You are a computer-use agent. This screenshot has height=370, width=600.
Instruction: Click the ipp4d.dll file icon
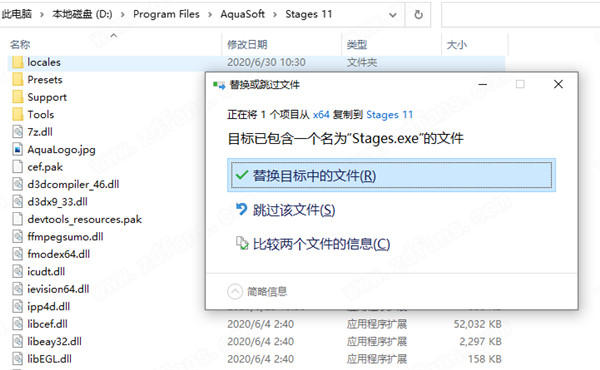click(x=17, y=306)
